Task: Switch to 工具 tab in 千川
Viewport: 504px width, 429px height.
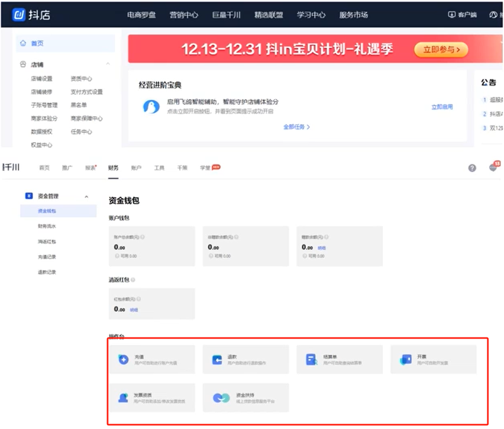Action: [159, 167]
